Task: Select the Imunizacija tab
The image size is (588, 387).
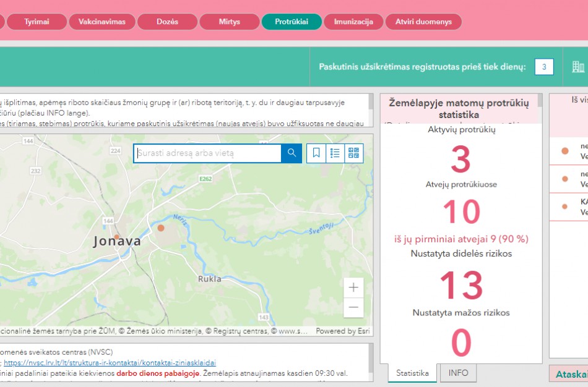Action: [x=353, y=22]
